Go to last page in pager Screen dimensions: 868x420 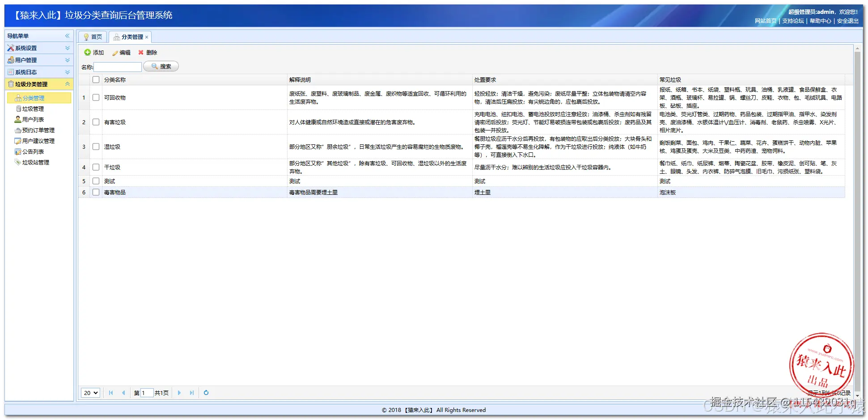tap(192, 393)
